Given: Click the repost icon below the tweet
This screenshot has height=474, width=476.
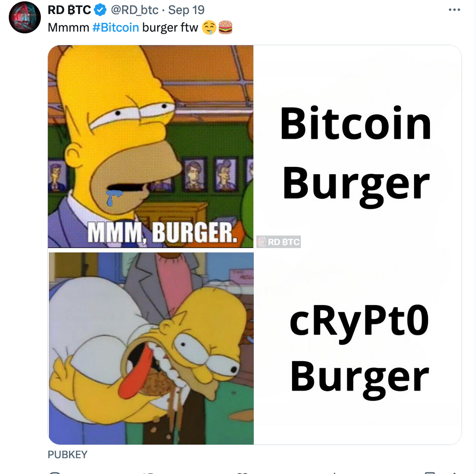Looking at the screenshot, I should tap(148, 473).
